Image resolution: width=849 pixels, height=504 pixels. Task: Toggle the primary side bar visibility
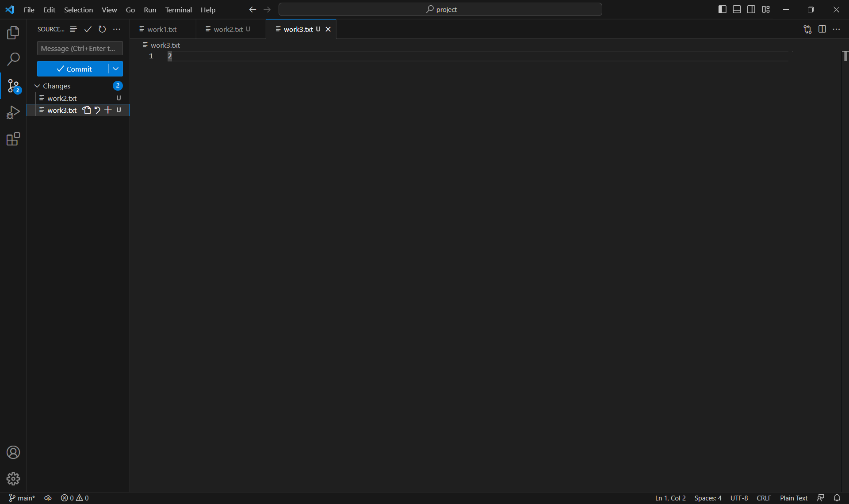[722, 9]
